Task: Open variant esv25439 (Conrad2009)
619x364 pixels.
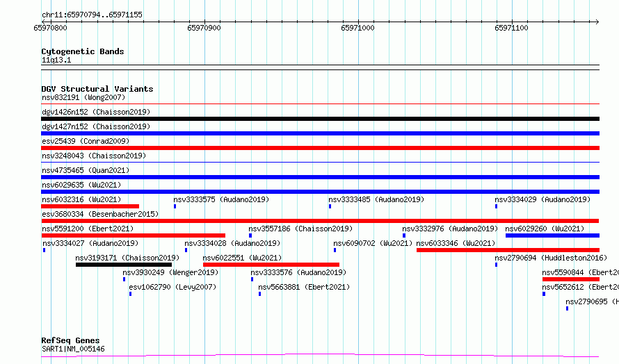Action: click(x=86, y=141)
